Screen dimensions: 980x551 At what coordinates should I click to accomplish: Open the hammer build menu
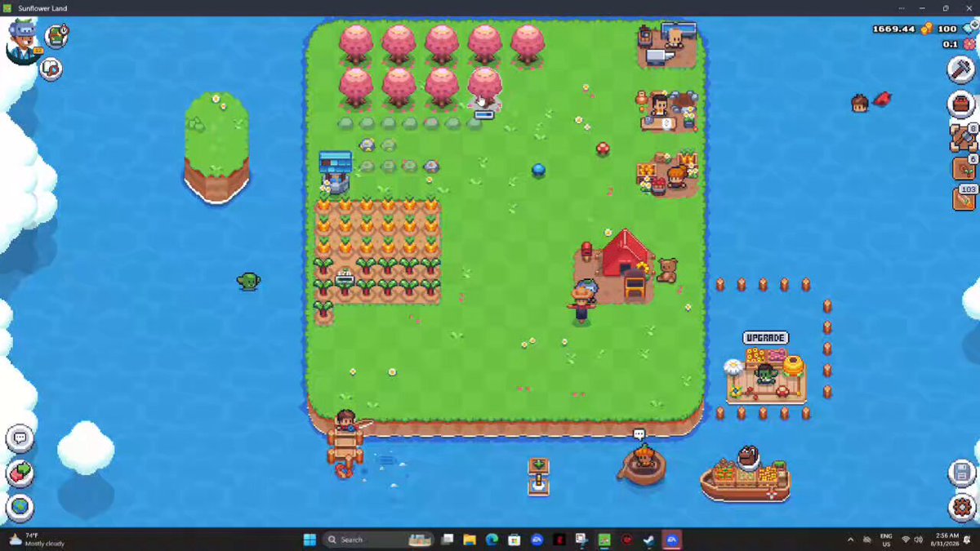(963, 70)
